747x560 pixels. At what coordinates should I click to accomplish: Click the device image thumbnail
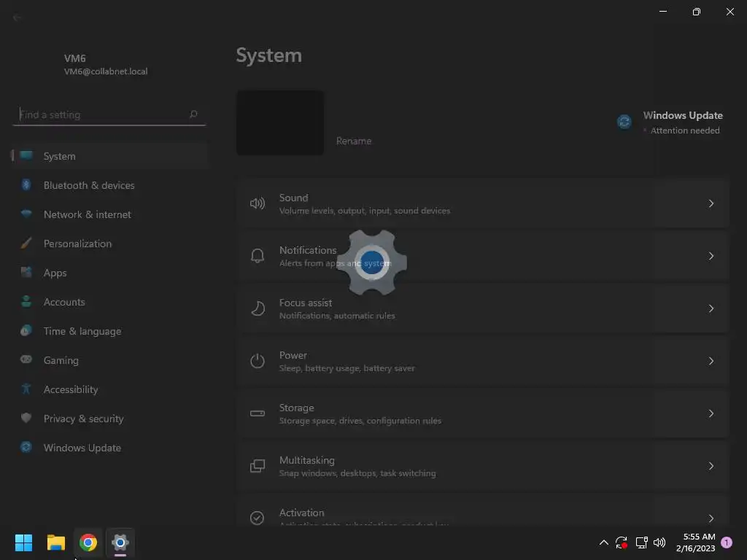tap(280, 122)
